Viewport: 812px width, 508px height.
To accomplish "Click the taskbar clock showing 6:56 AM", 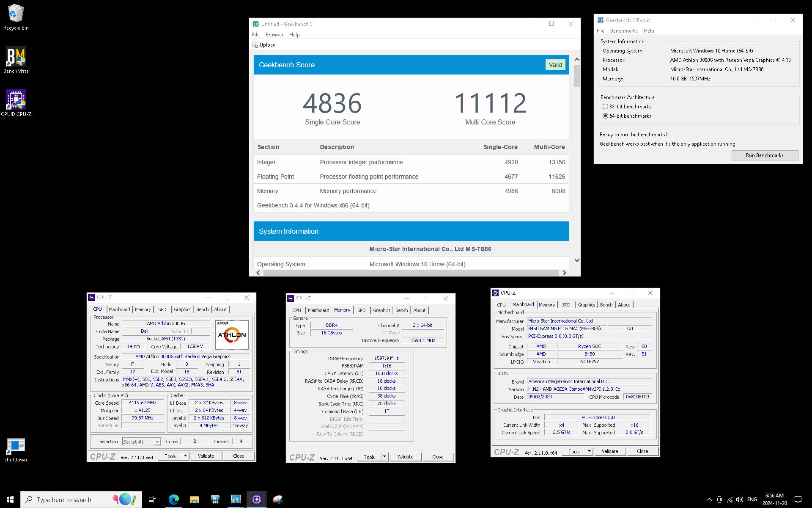I will (774, 500).
